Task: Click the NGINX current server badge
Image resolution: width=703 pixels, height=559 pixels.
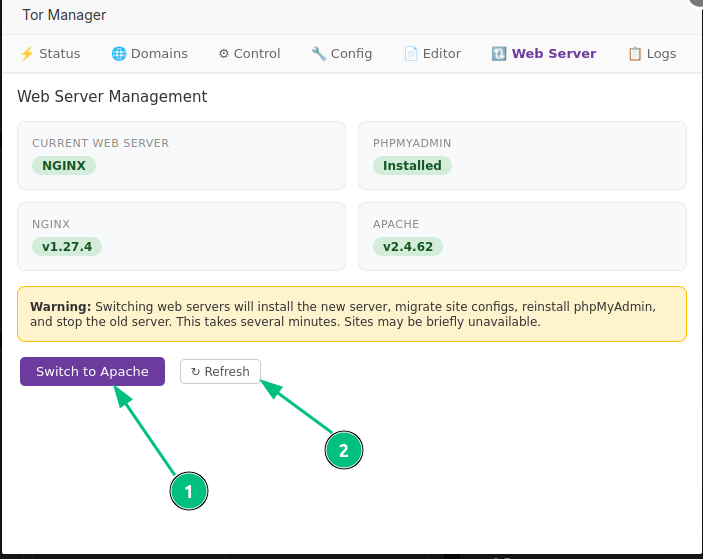Action: [64, 165]
